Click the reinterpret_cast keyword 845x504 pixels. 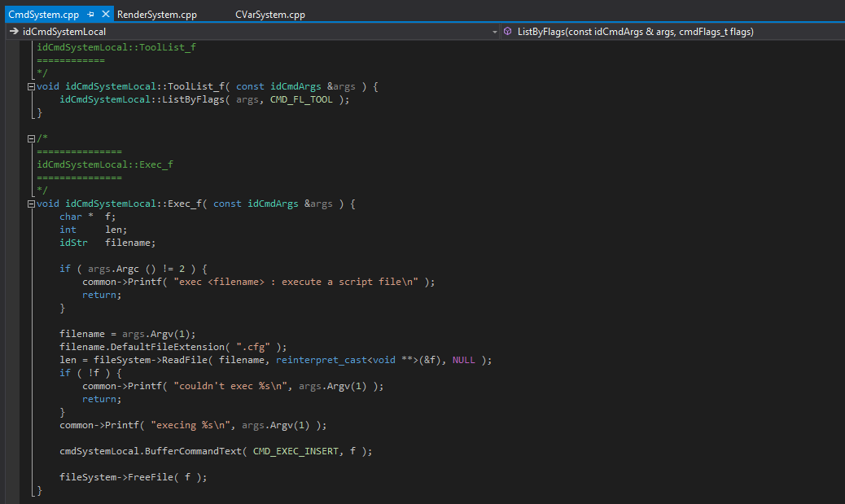coord(322,360)
